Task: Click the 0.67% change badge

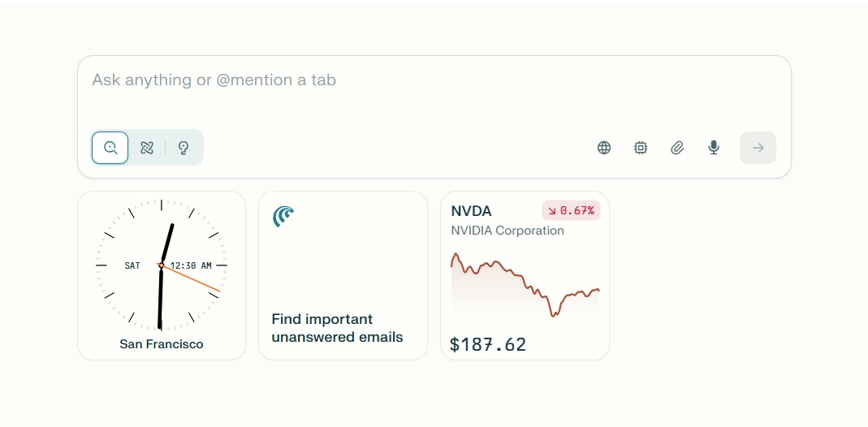Action: point(571,211)
